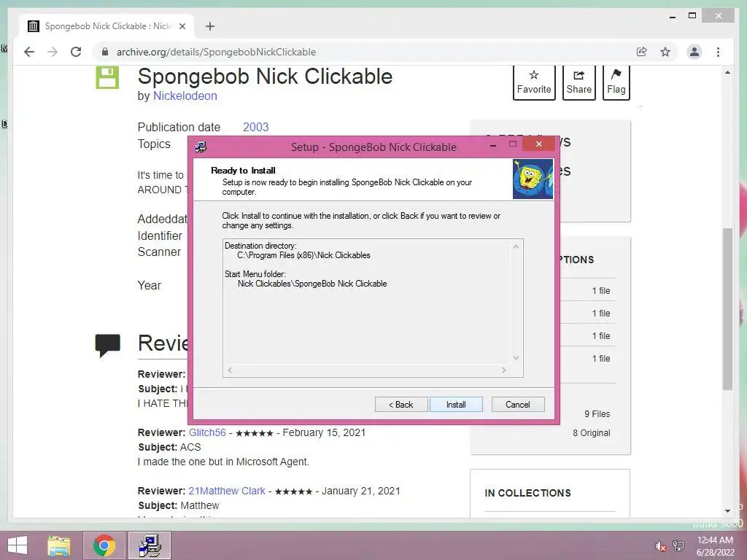Click the lock icon in address bar

click(105, 52)
